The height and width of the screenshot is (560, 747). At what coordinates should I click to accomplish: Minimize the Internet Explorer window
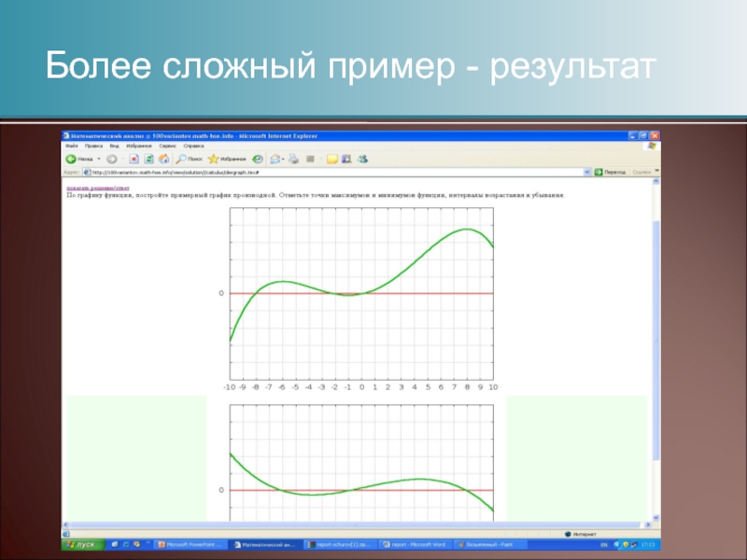coord(632,135)
